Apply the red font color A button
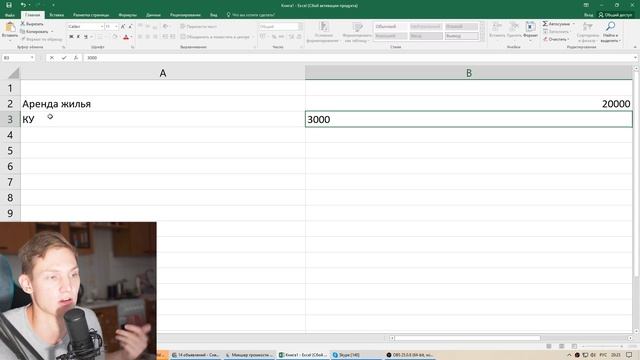 click(x=126, y=37)
